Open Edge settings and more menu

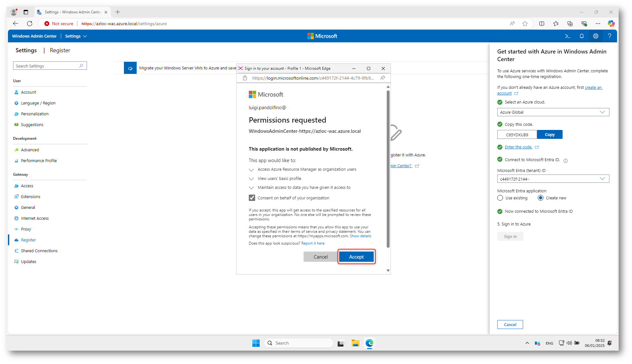(598, 24)
